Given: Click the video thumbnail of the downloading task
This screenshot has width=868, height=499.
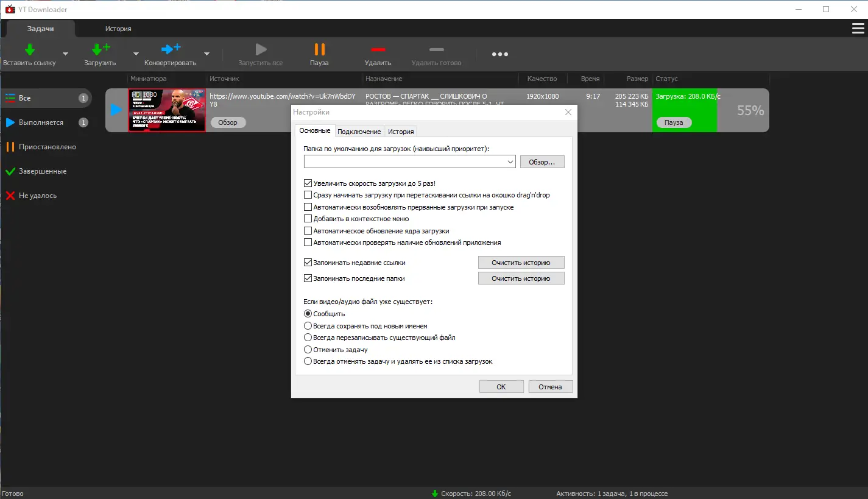Looking at the screenshot, I should click(166, 110).
